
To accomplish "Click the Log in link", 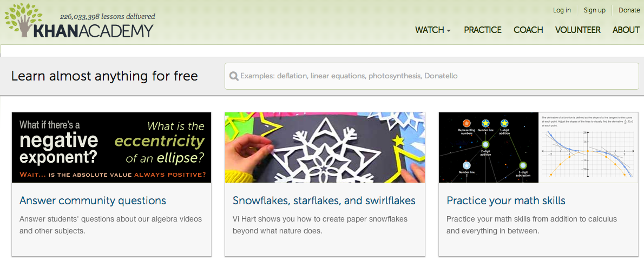I will (562, 10).
